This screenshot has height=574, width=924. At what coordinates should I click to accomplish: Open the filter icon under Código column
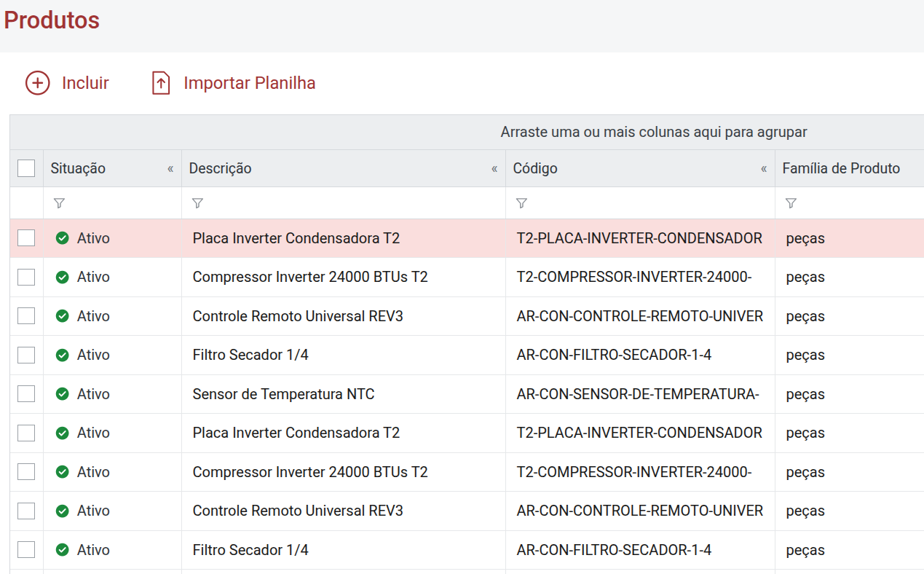tap(521, 203)
